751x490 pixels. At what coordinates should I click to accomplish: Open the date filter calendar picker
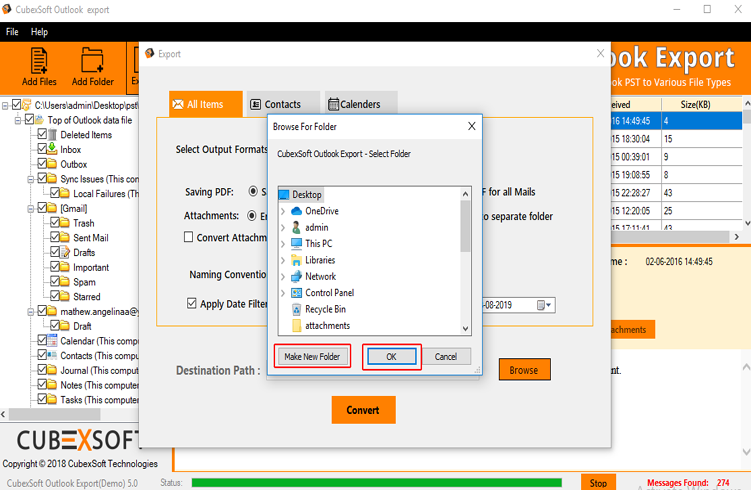coord(542,305)
